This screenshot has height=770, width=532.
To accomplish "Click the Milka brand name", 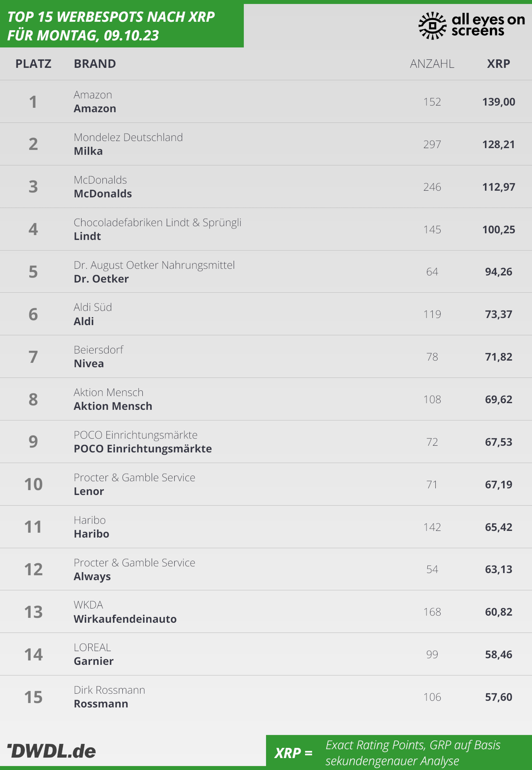I will pyautogui.click(x=88, y=151).
